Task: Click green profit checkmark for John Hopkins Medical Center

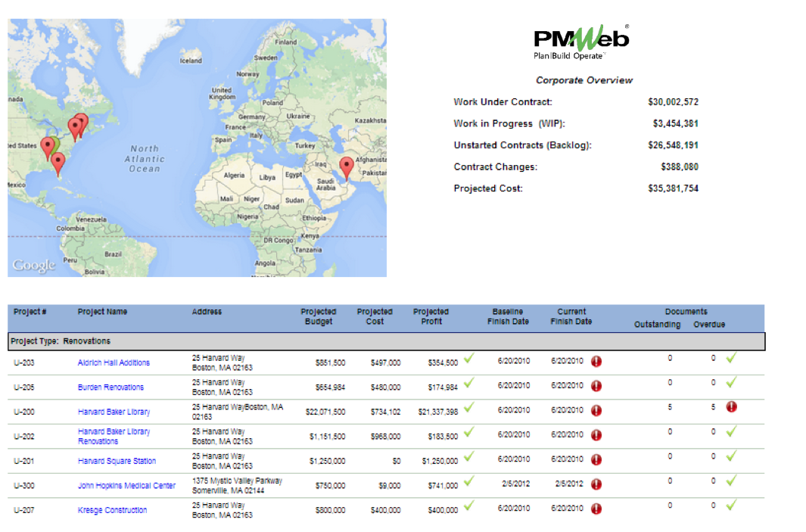Action: coord(468,481)
